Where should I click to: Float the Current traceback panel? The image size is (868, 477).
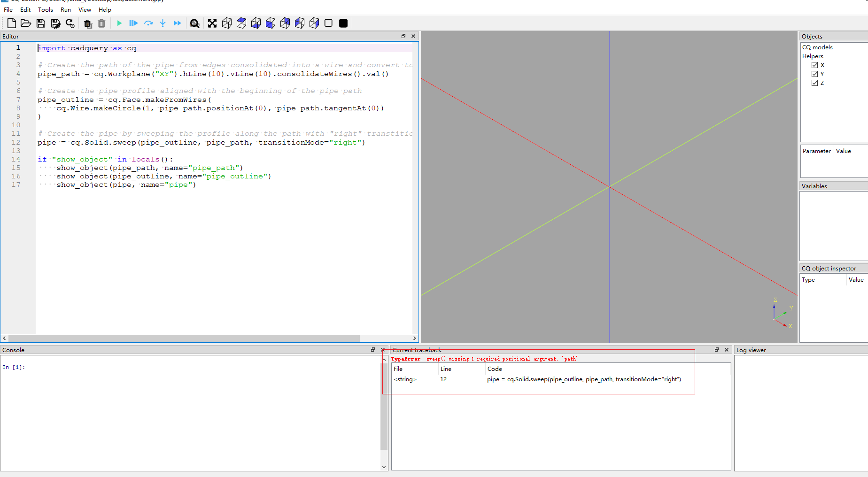click(717, 350)
